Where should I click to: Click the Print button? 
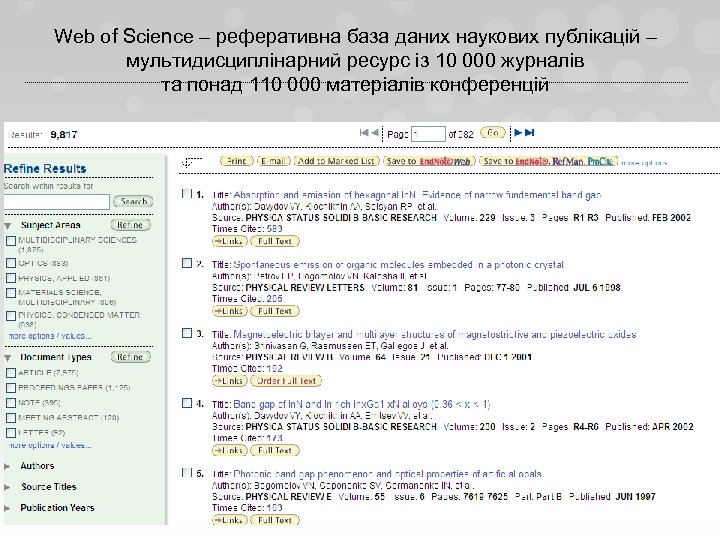pos(236,161)
